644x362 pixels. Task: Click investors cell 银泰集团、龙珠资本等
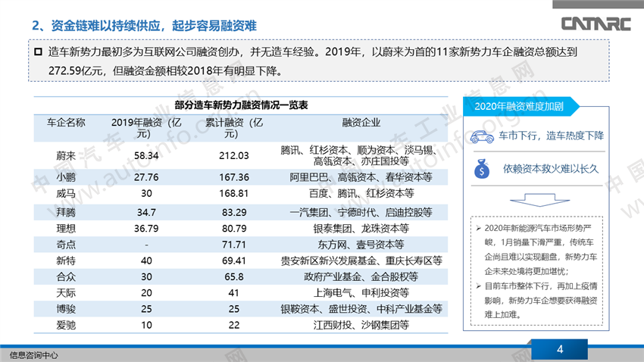[x=361, y=229]
